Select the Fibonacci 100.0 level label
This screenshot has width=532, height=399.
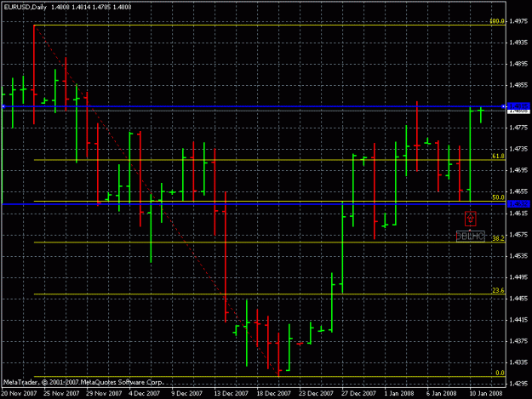[x=497, y=21]
